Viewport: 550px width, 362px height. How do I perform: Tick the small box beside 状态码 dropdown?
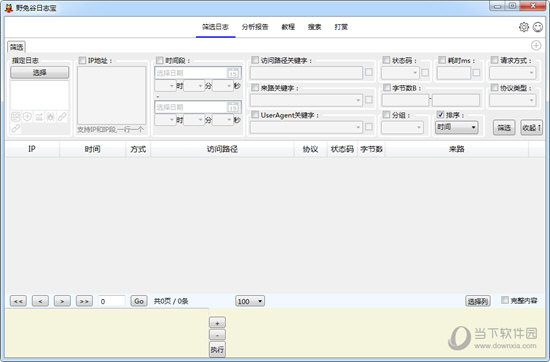(425, 73)
